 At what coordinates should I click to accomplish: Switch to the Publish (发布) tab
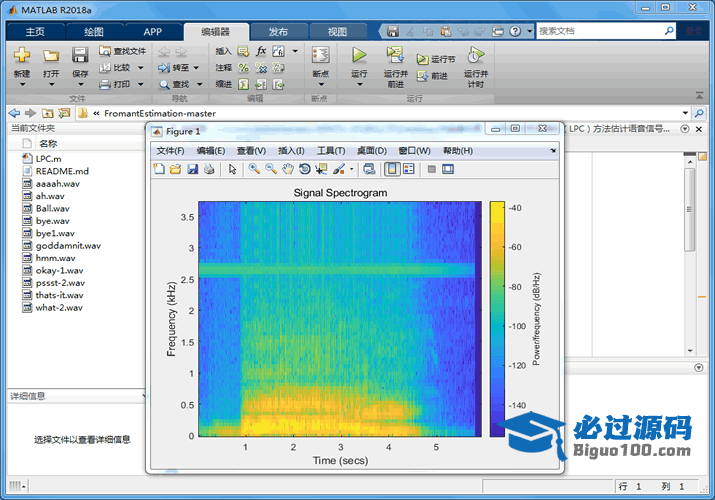pos(278,31)
